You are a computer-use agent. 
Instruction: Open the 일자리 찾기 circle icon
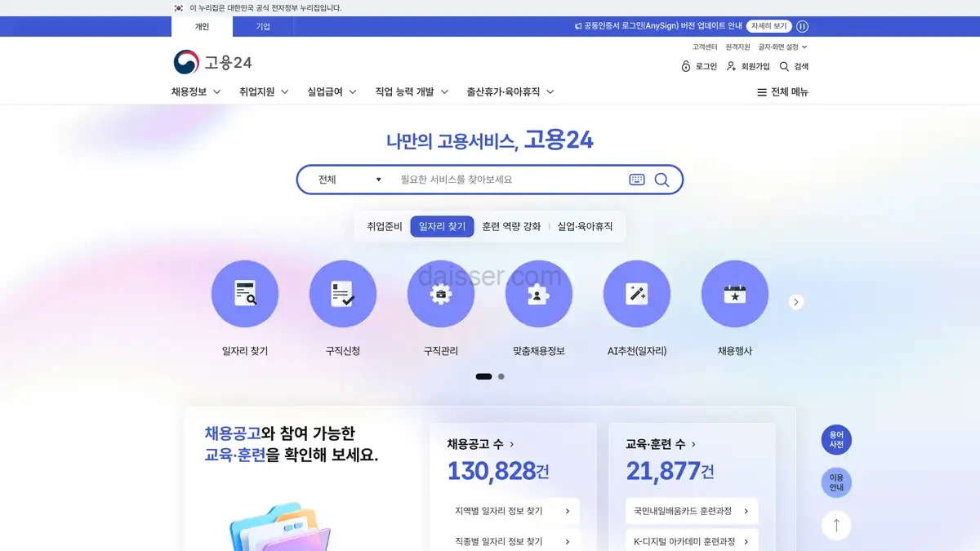pyautogui.click(x=245, y=294)
